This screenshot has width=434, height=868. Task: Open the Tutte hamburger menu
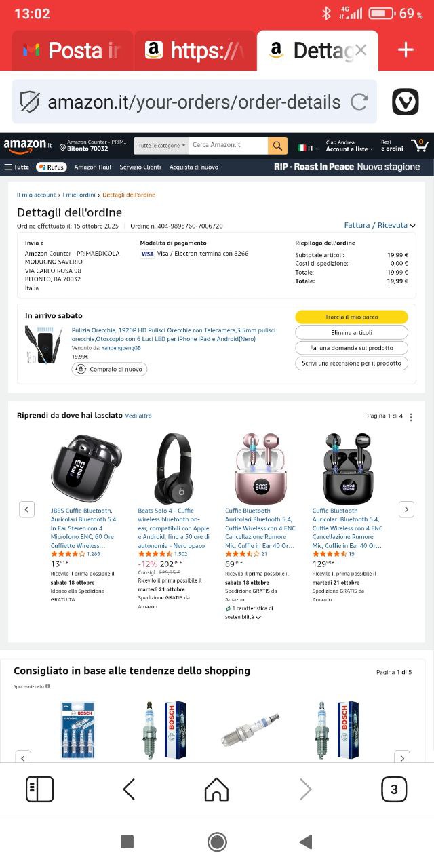coord(17,167)
